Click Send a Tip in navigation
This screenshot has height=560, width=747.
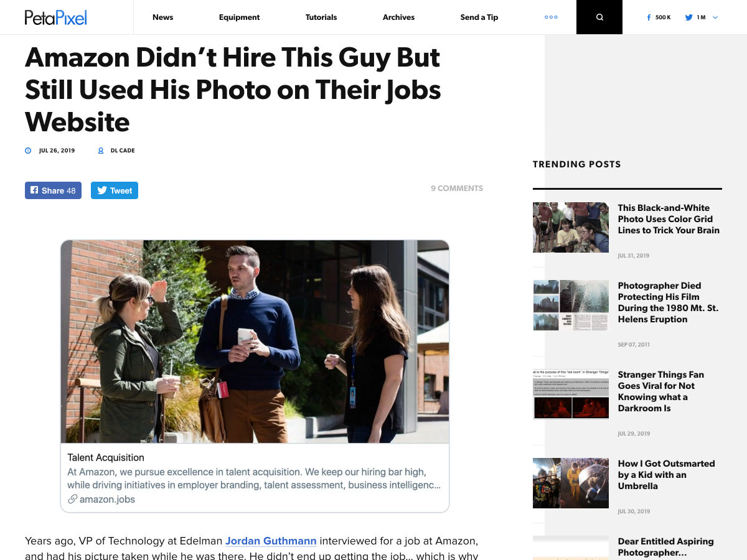pos(479,17)
